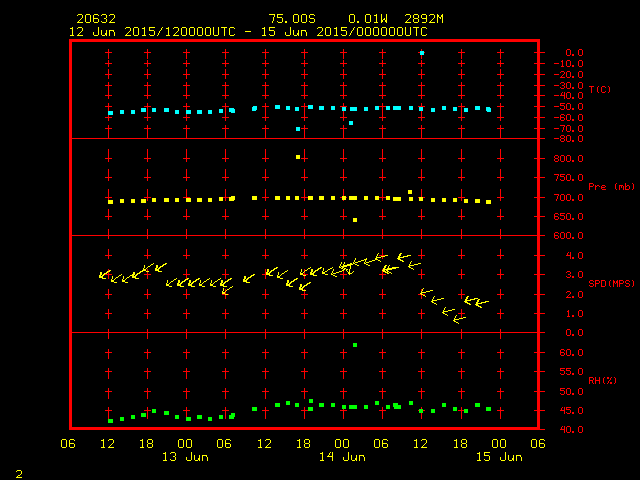The height and width of the screenshot is (480, 640).
Task: Select the Pre (mb) pressure axis label
Action: 607,186
